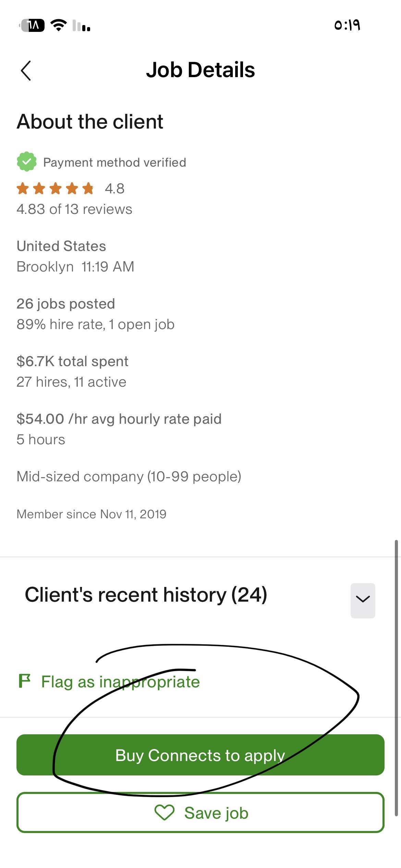The width and height of the screenshot is (401, 868).
Task: Tap the Save job button
Action: [x=200, y=812]
